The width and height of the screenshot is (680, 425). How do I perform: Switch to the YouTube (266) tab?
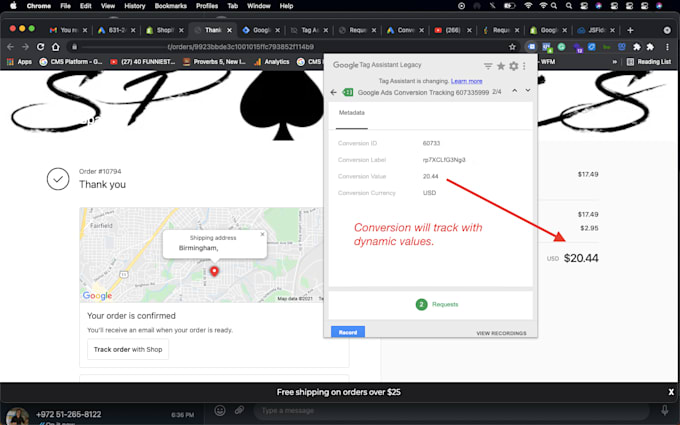(x=453, y=30)
